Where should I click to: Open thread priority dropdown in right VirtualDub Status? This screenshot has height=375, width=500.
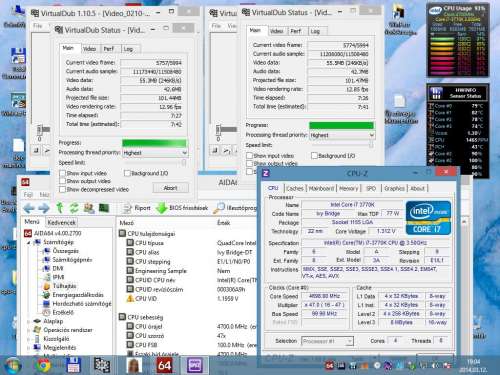click(x=342, y=135)
